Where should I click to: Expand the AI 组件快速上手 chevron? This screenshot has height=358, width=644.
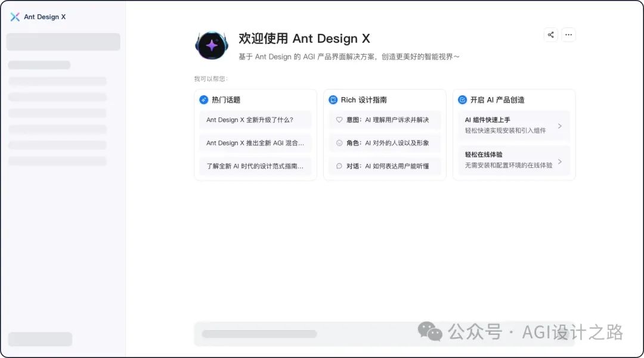560,126
